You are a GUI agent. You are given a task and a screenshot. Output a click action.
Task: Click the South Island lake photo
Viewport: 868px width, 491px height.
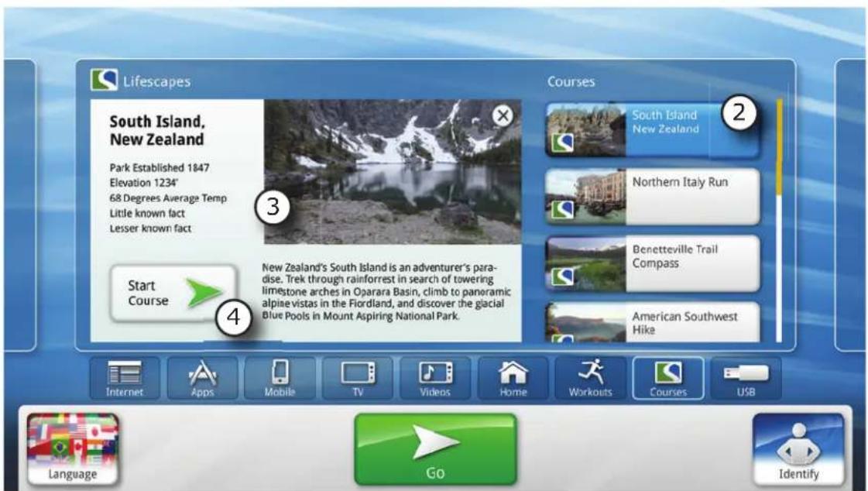click(x=393, y=172)
